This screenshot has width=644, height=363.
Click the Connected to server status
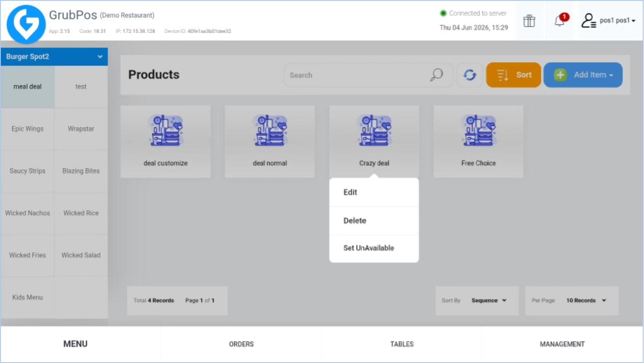pyautogui.click(x=473, y=13)
